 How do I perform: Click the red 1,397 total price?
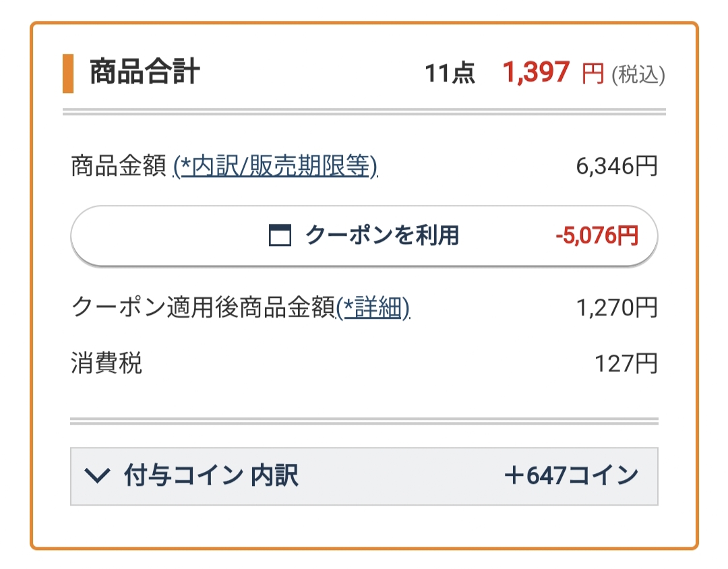[x=537, y=72]
